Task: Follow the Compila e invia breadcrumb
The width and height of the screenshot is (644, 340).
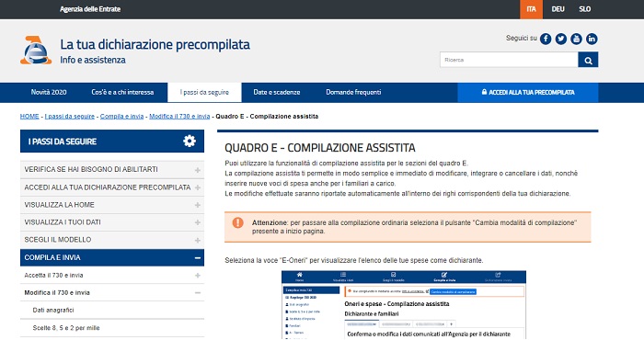Action: click(122, 117)
